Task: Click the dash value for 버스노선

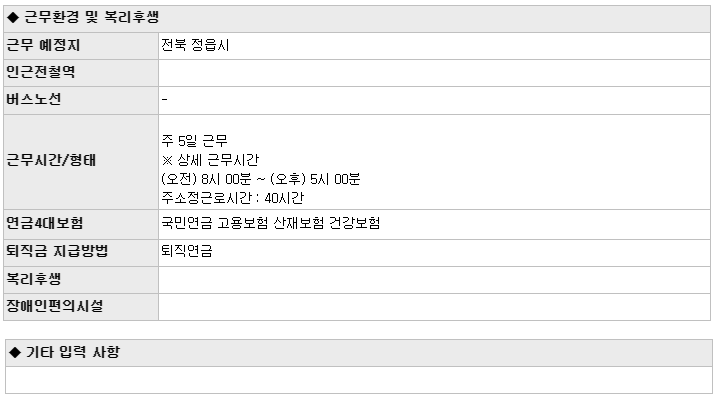Action: [x=165, y=99]
